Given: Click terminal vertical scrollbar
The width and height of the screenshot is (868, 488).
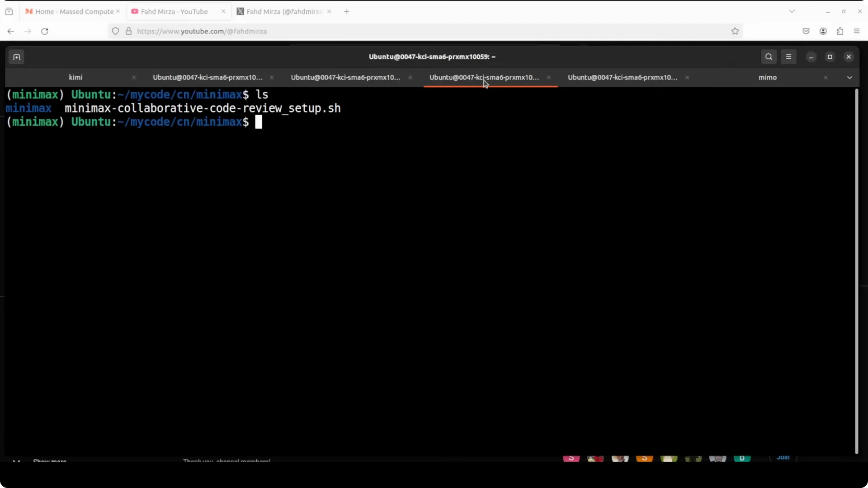Looking at the screenshot, I should click(x=856, y=271).
